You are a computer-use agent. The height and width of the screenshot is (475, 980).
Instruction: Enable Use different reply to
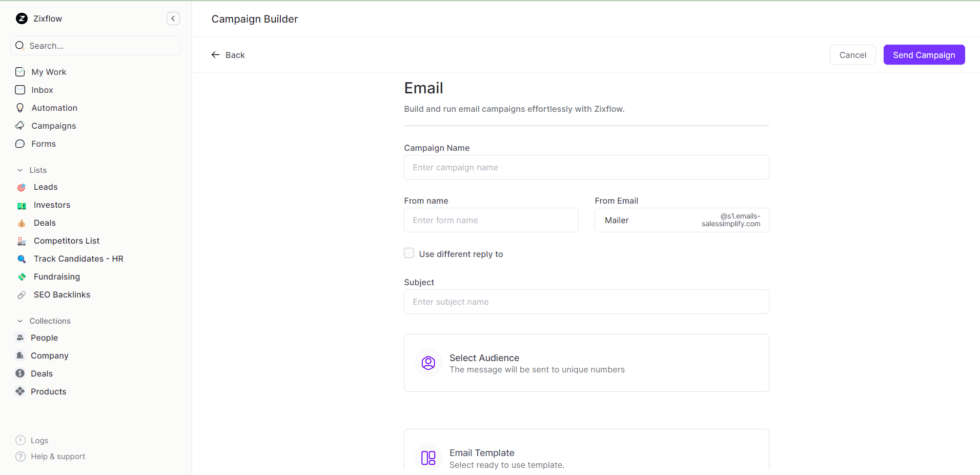click(x=409, y=253)
